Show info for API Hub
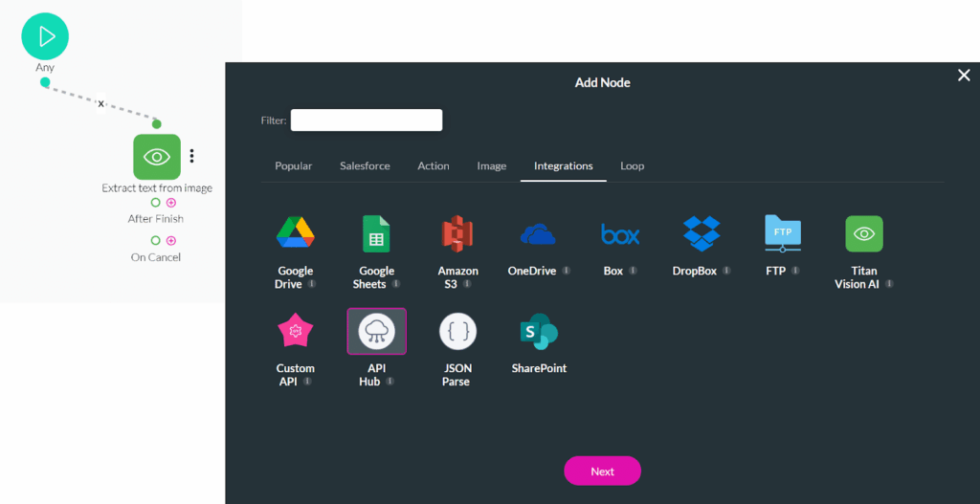This screenshot has height=504, width=980. (x=390, y=381)
